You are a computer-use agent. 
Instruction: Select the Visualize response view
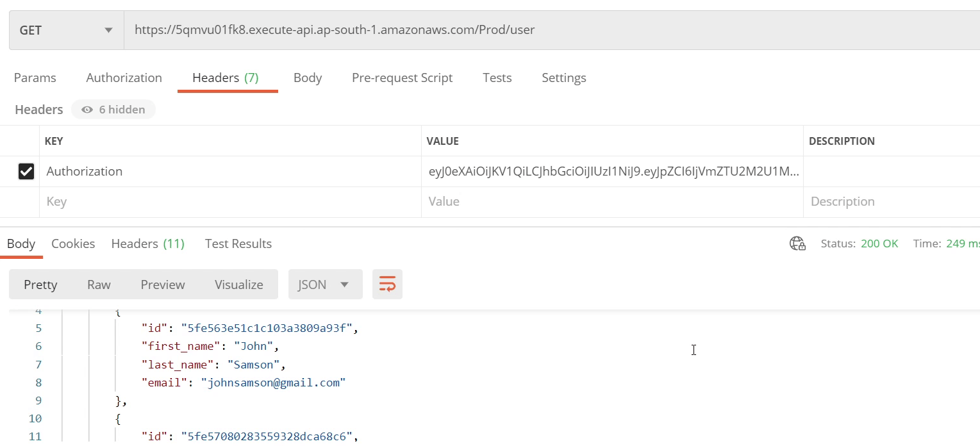238,285
